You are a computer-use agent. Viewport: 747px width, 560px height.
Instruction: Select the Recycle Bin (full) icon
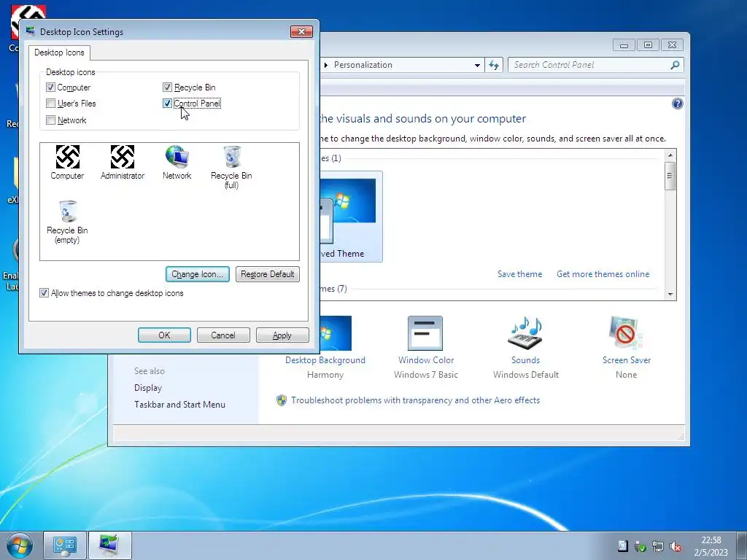(x=231, y=167)
